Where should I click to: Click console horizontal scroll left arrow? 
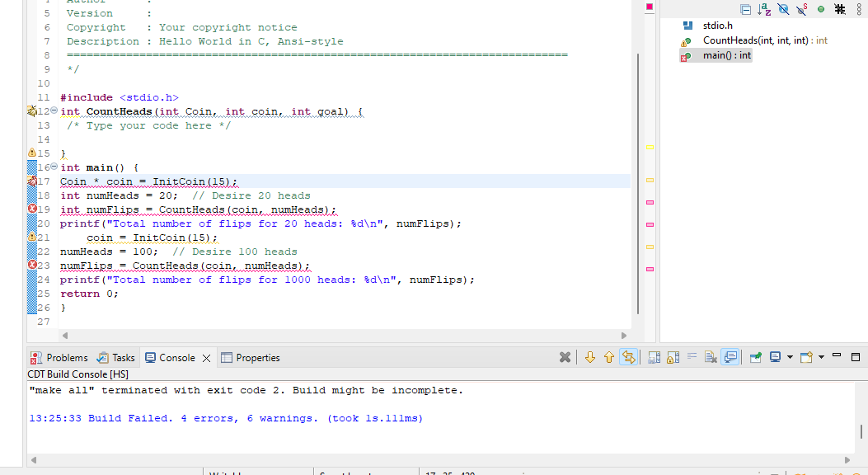(x=34, y=460)
